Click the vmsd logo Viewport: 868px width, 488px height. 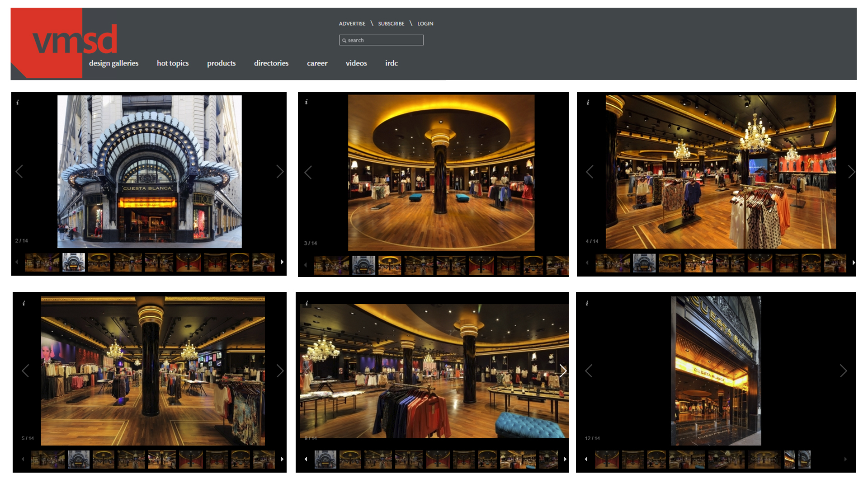(x=75, y=40)
